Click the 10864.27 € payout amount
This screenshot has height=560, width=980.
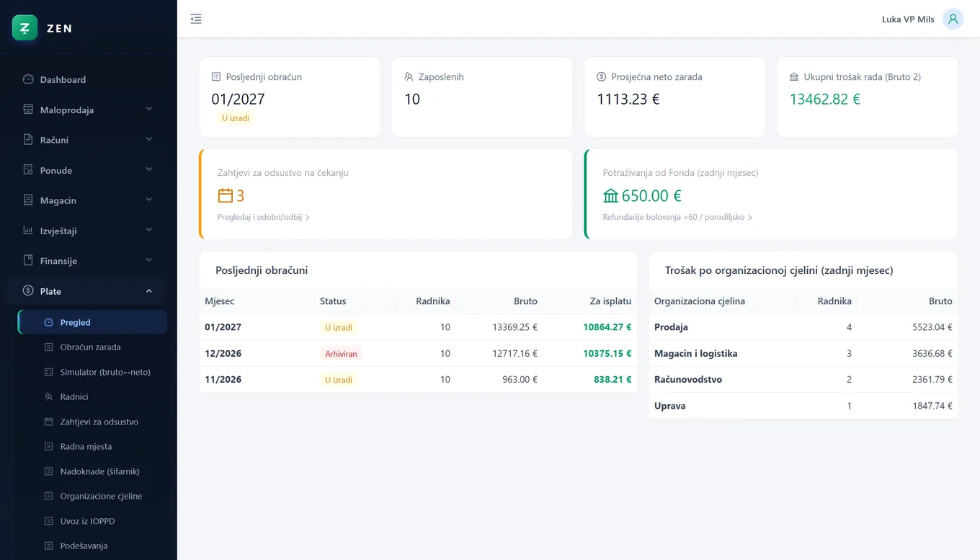607,327
